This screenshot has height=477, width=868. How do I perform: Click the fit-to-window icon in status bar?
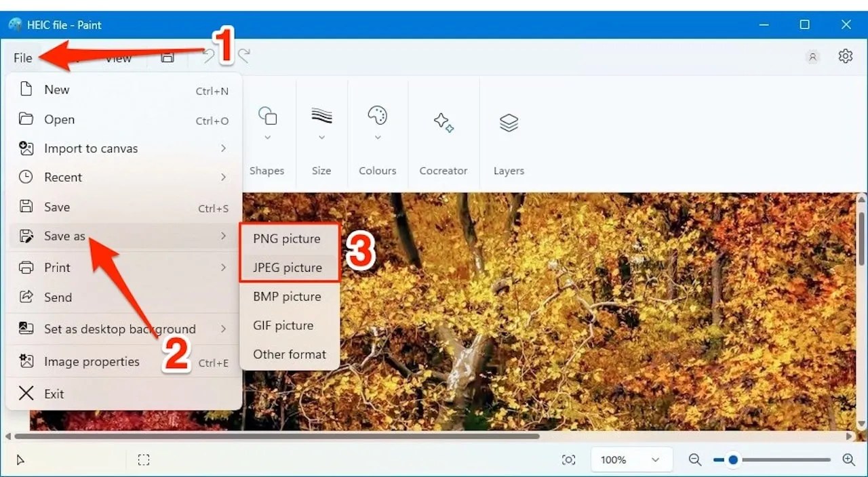[x=568, y=459]
